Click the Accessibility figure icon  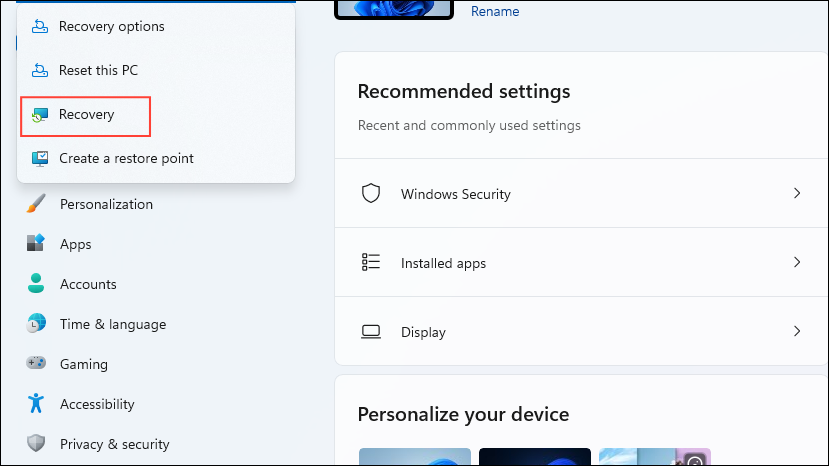(x=36, y=403)
